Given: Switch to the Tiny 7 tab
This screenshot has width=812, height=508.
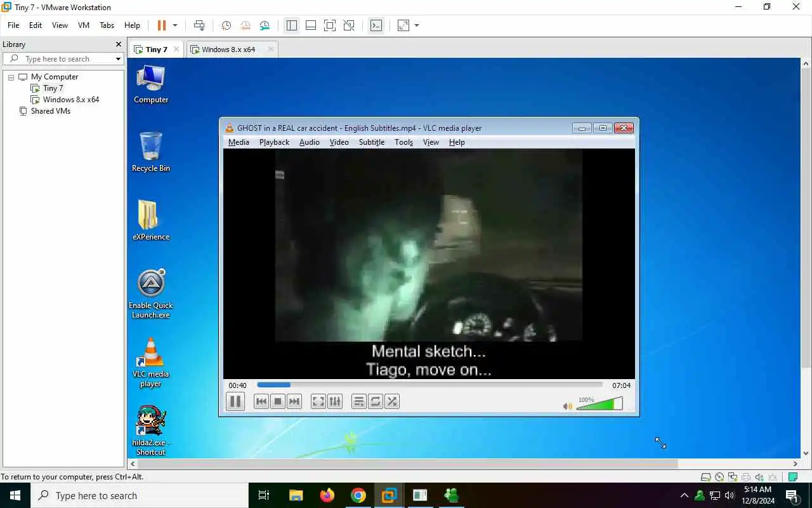Looking at the screenshot, I should point(156,50).
